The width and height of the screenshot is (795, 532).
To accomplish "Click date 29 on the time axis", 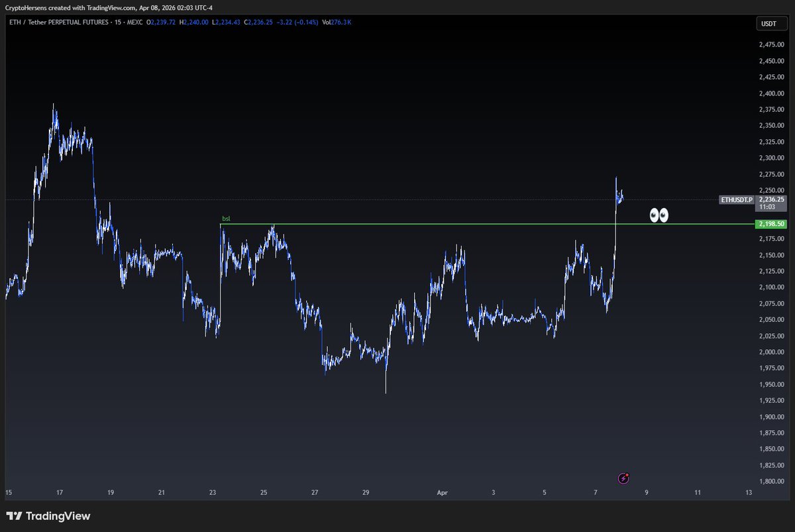I will (366, 493).
